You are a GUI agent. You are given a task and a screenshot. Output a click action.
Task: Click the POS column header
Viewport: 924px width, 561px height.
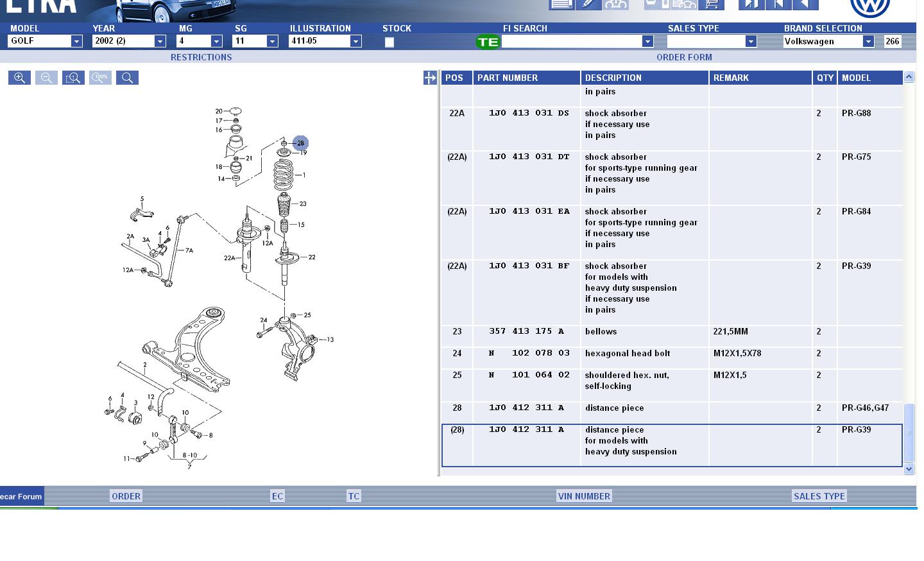457,78
